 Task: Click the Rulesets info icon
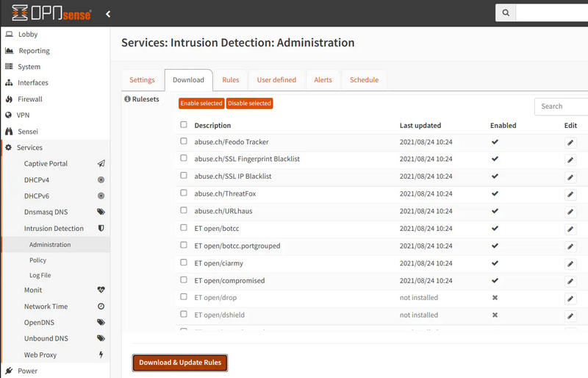pyautogui.click(x=127, y=99)
